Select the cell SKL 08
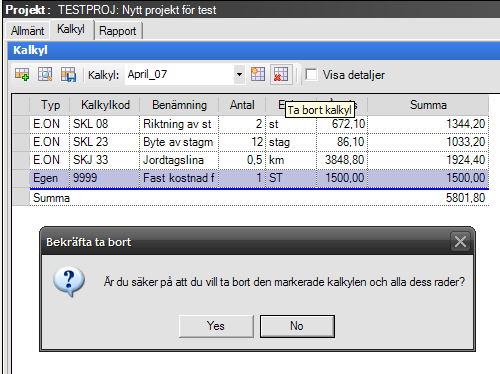 tap(105, 124)
